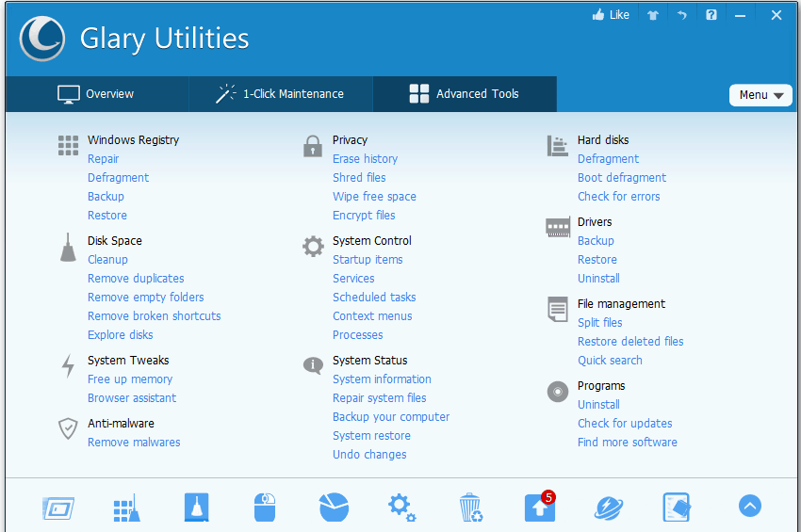Click Remove duplicates link
Viewport: 801px width, 532px height.
136,279
